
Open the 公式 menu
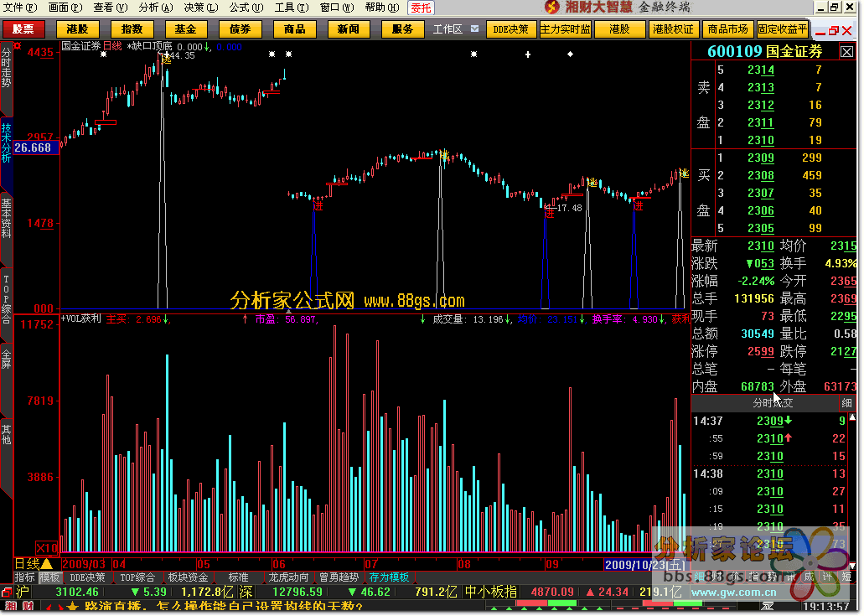tap(246, 8)
